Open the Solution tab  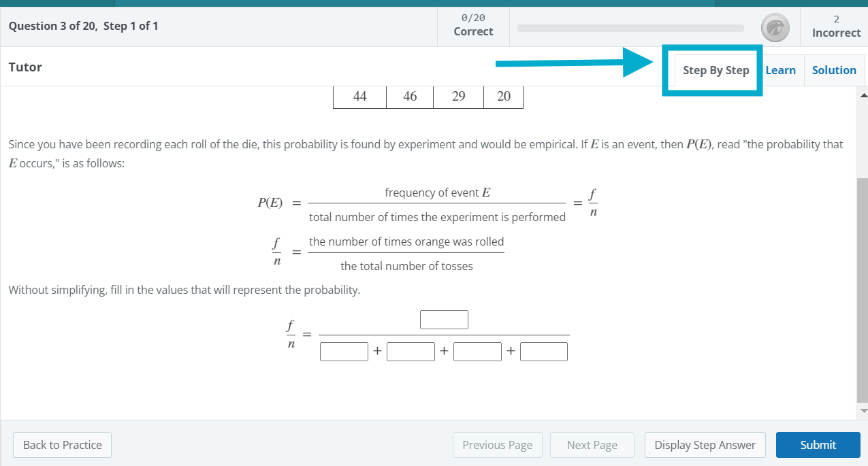834,70
